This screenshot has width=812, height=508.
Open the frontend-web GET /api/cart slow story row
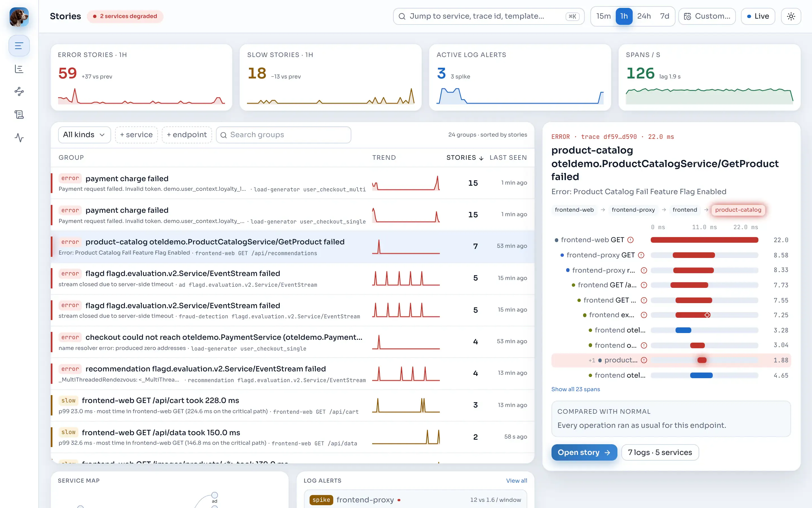[x=292, y=406]
